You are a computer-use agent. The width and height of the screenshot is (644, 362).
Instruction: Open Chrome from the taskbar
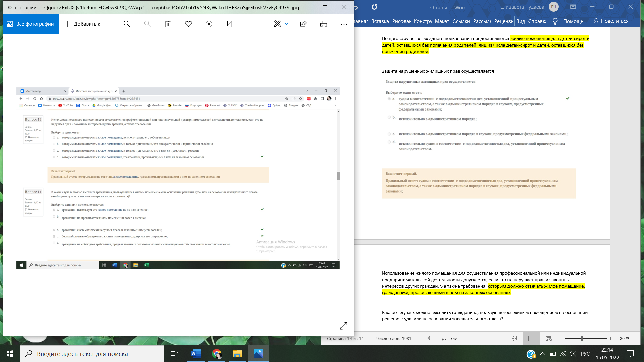[217, 354]
